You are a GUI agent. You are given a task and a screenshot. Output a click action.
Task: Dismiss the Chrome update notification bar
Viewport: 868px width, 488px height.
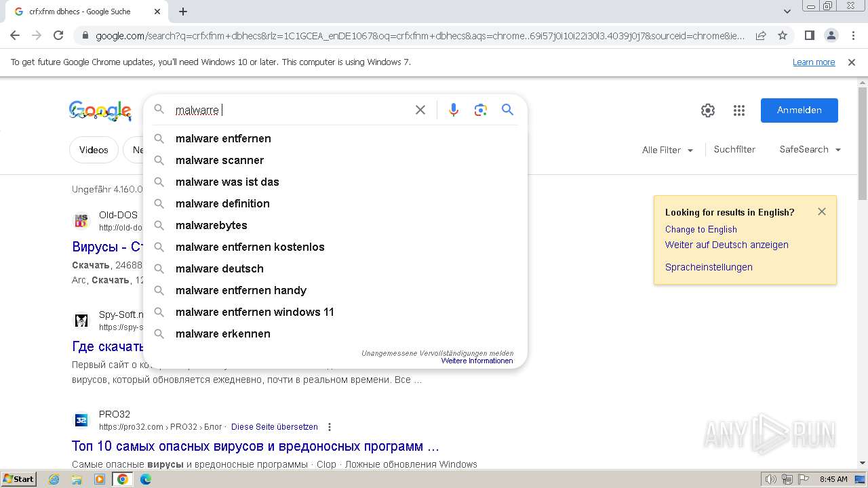click(x=852, y=62)
